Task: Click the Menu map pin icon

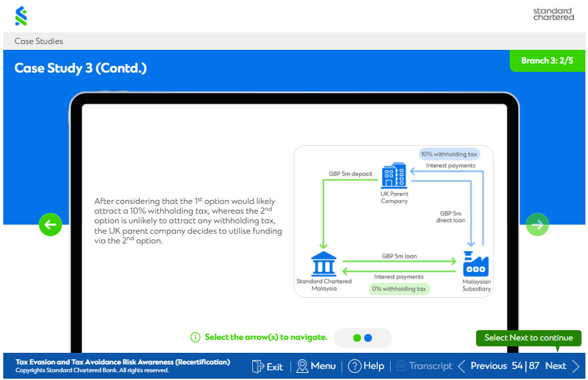Action: point(302,366)
